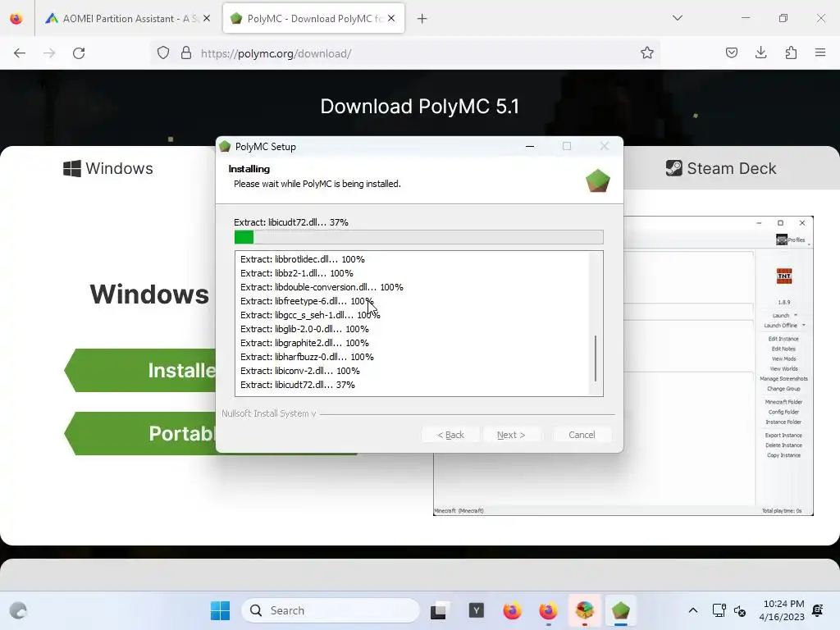The height and width of the screenshot is (630, 840).
Task: Open PolyMC setup taskbar icon
Action: [x=620, y=610]
